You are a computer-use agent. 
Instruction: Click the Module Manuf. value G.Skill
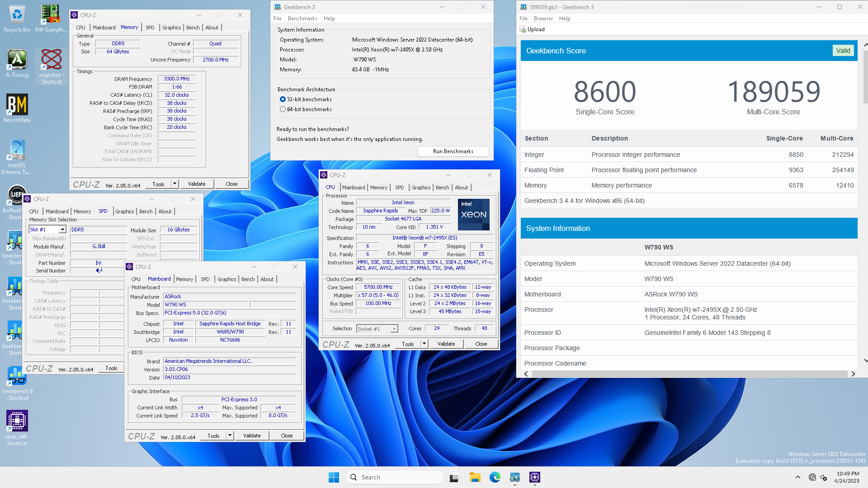pos(99,247)
